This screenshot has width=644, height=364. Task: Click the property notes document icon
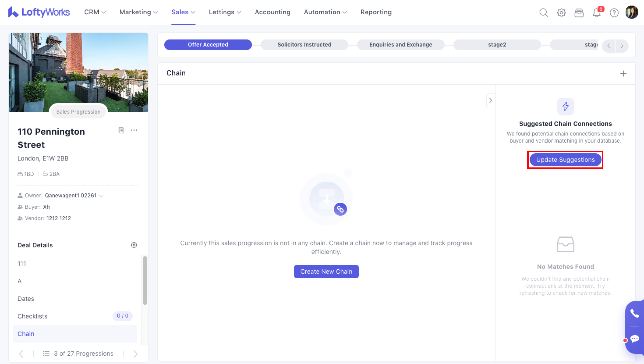coord(121,130)
